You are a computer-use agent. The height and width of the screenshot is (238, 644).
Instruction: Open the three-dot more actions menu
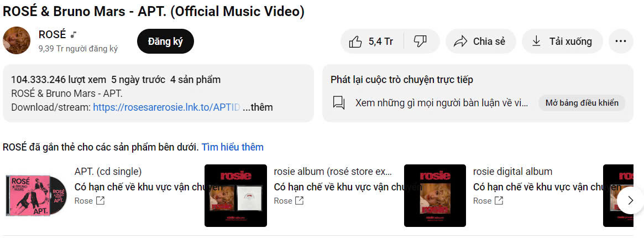[621, 41]
